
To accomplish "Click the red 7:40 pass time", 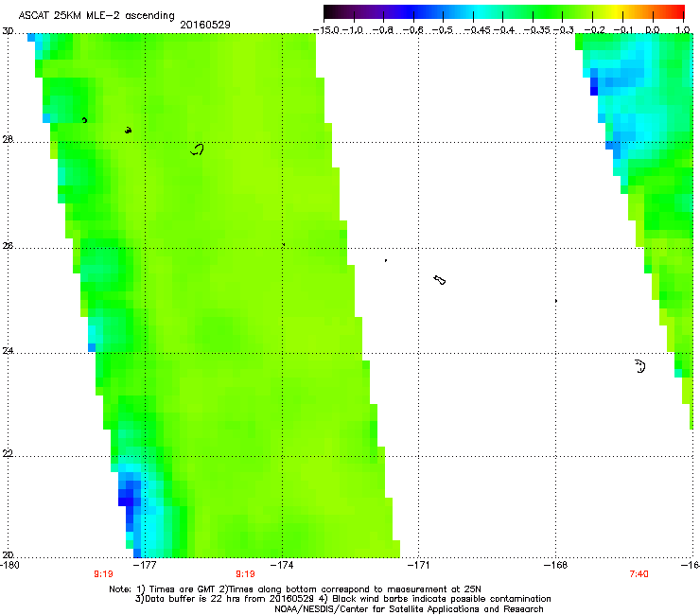I will coord(639,574).
